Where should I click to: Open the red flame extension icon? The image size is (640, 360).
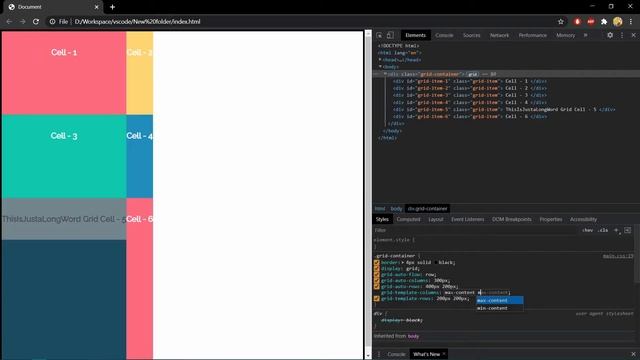point(577,22)
